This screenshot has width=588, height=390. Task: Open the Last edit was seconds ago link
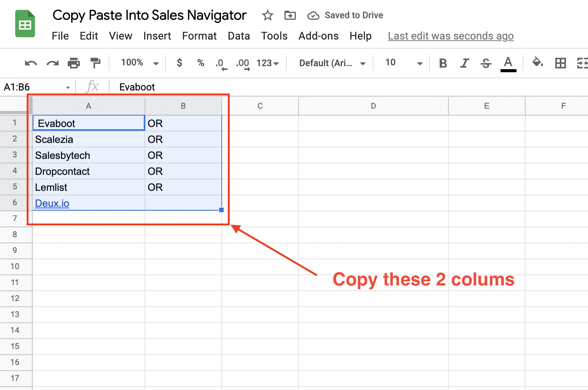click(451, 36)
